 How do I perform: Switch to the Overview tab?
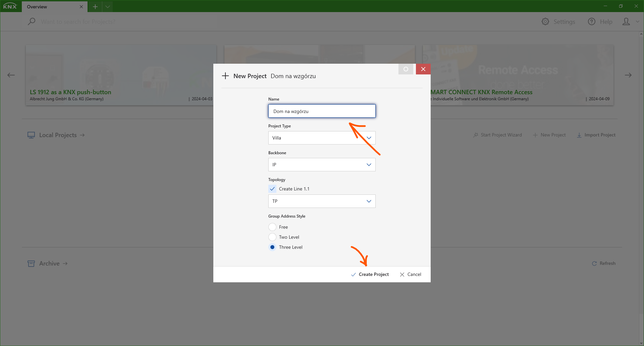[50, 7]
